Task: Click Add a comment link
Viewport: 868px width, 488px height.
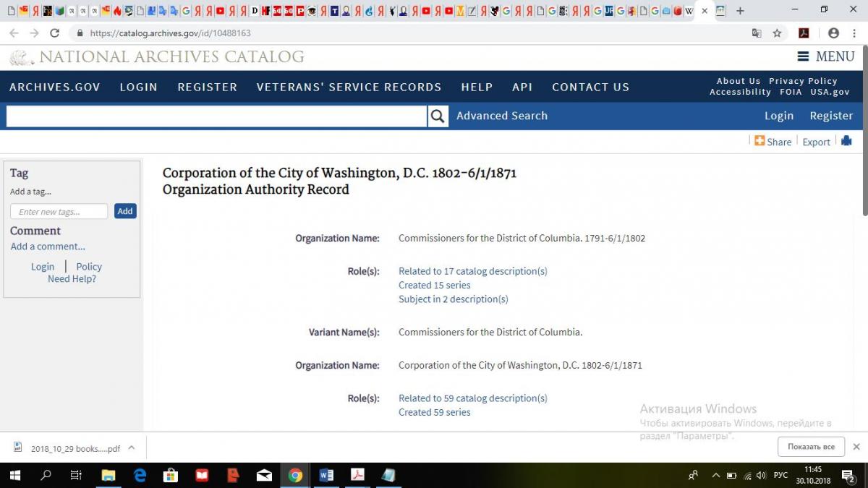Action: (48, 247)
